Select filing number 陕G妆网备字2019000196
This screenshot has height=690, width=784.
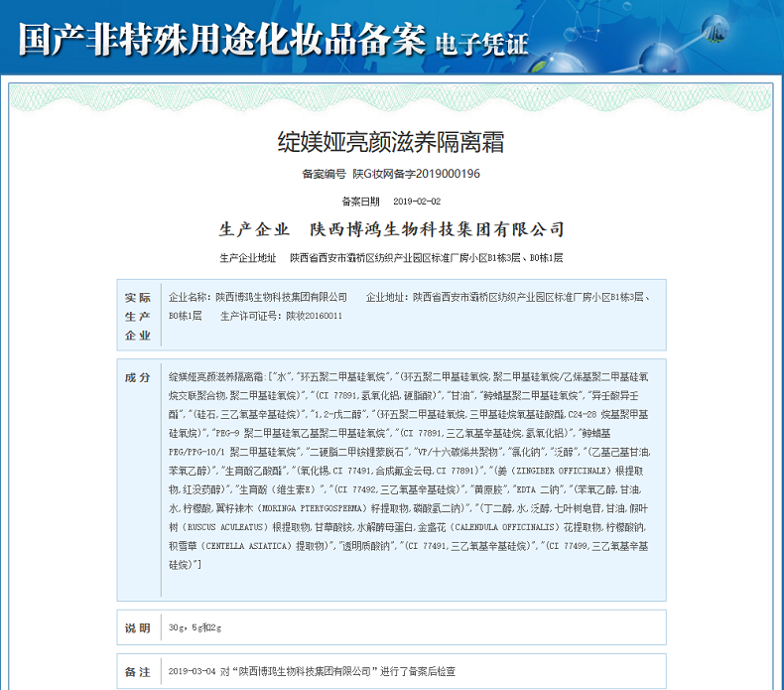point(417,174)
